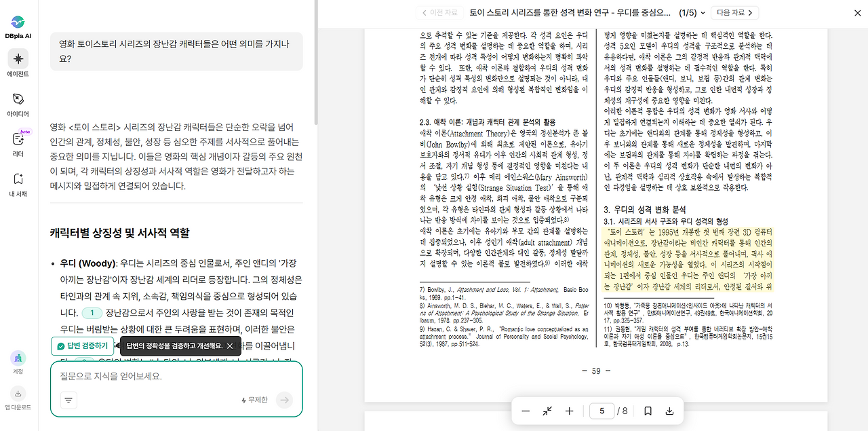Click the send arrow button
This screenshot has height=431, width=868.
click(285, 400)
